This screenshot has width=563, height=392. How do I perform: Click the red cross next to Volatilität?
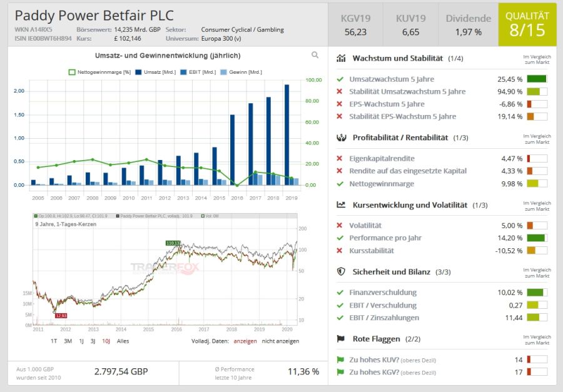click(x=339, y=226)
